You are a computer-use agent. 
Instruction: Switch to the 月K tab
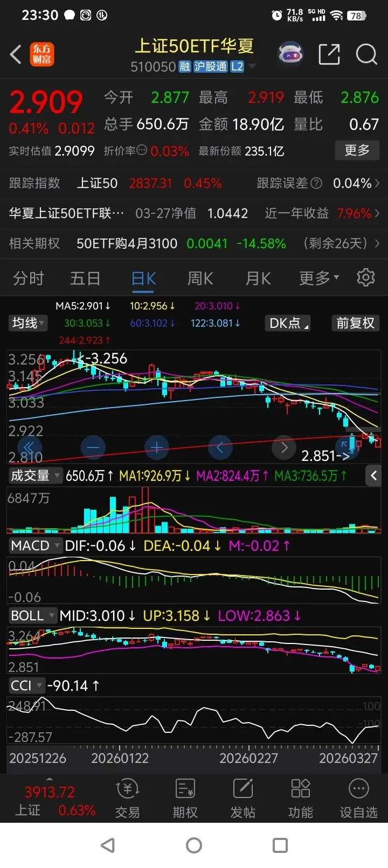coord(258,278)
